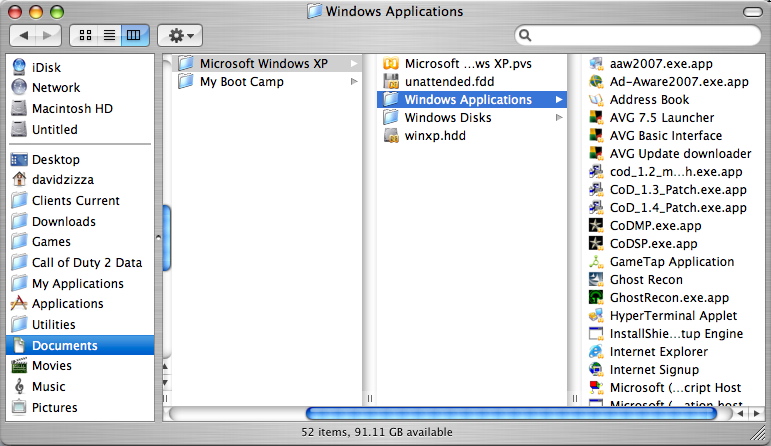Click the horizontal scroll right arrow
This screenshot has width=771, height=446.
(x=757, y=414)
